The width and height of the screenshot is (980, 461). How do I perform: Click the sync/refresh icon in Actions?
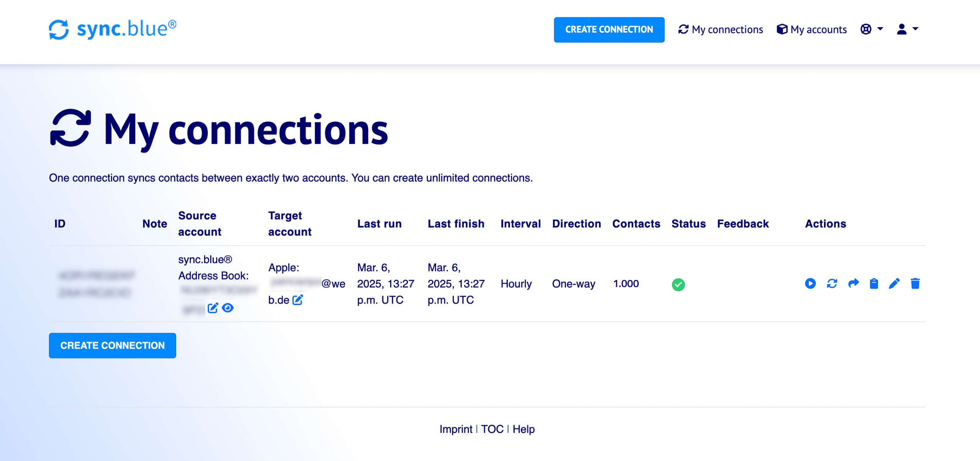[x=831, y=284]
